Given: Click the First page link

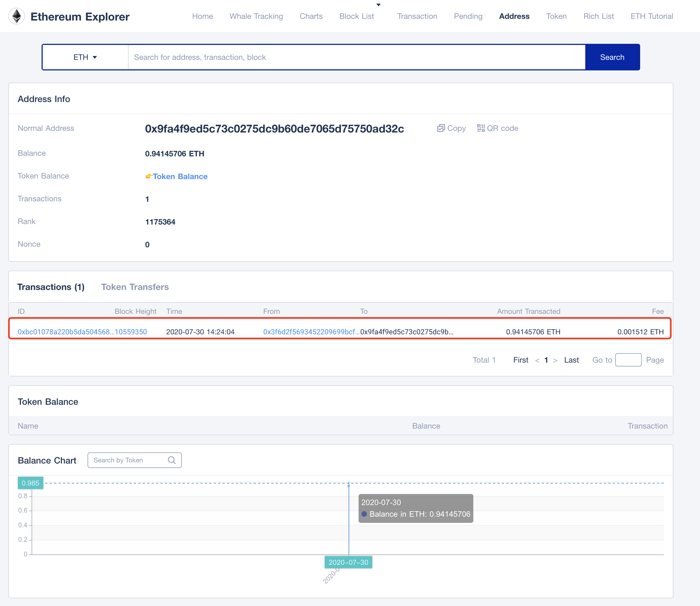Looking at the screenshot, I should 520,360.
